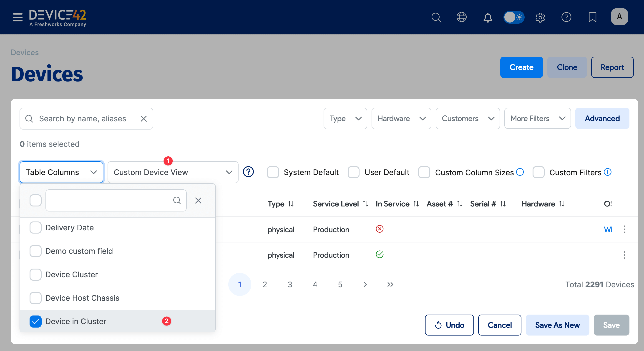Open settings gear in header
644x351 pixels.
pos(540,17)
